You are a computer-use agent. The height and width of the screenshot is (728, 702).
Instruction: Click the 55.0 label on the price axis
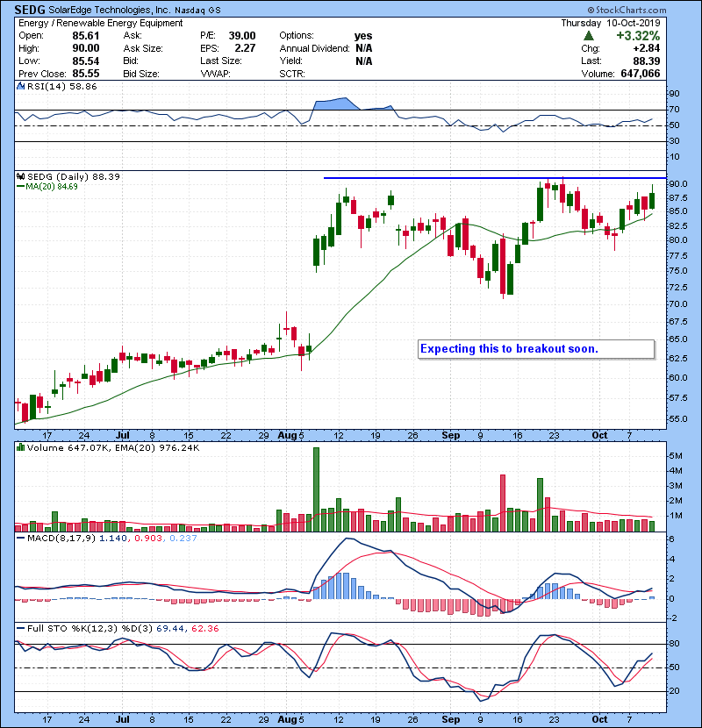[x=677, y=418]
